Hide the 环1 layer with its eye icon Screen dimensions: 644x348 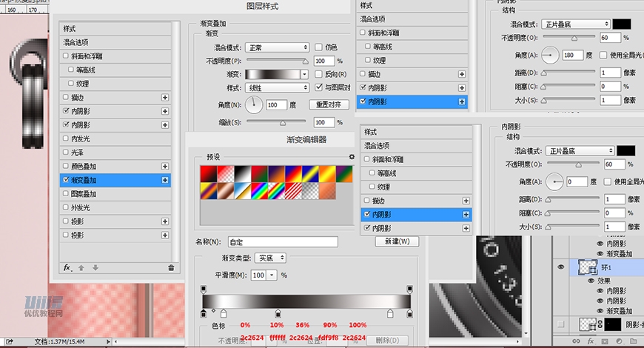click(x=560, y=267)
